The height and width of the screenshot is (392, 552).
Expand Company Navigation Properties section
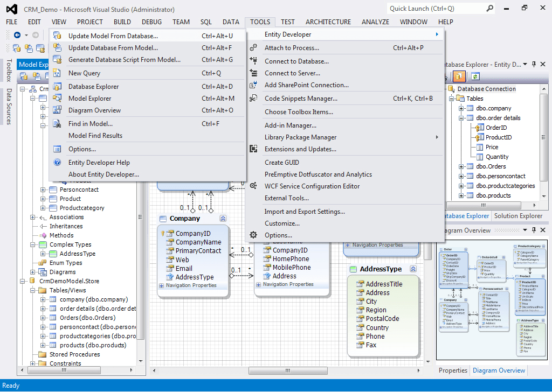161,285
